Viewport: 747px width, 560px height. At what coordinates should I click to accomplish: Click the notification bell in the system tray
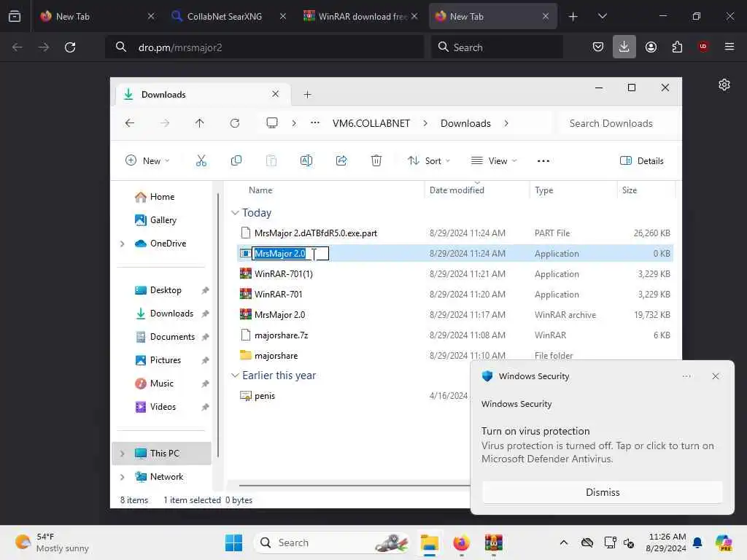coord(697,542)
